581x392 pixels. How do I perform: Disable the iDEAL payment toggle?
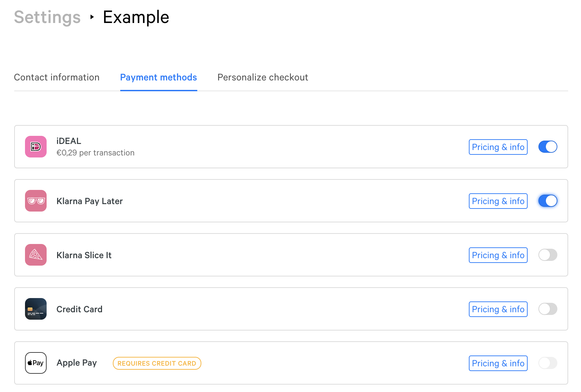pyautogui.click(x=548, y=147)
